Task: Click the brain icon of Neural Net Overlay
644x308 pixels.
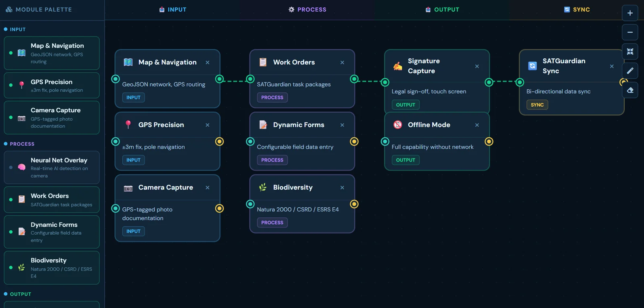Action: click(x=22, y=167)
